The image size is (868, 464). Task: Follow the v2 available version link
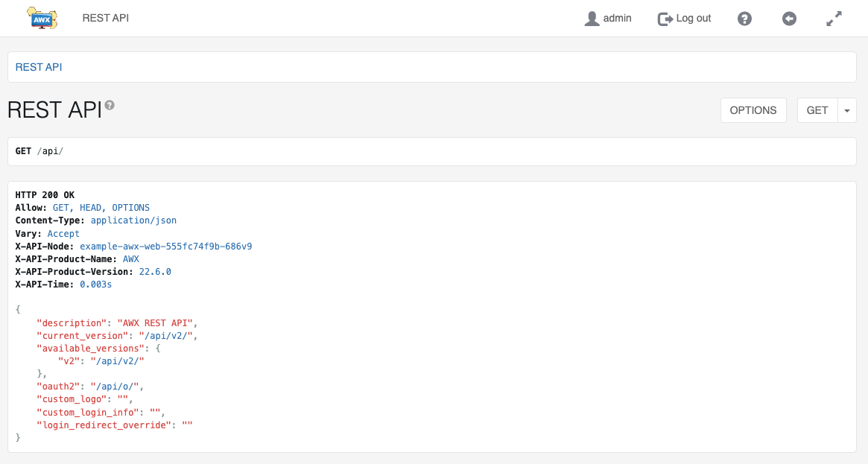click(x=116, y=361)
